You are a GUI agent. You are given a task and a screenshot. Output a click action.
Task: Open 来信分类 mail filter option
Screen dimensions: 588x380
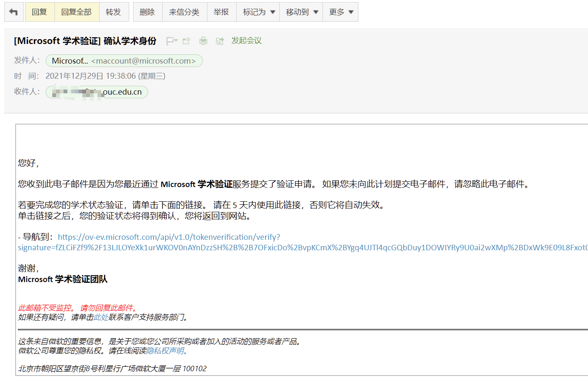184,12
